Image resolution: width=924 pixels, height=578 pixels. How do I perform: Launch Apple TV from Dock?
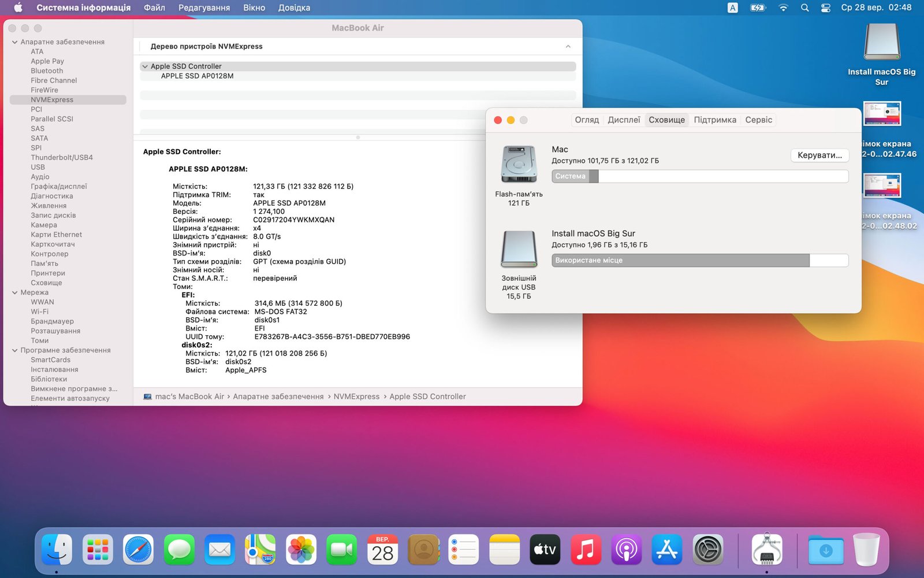(x=545, y=549)
